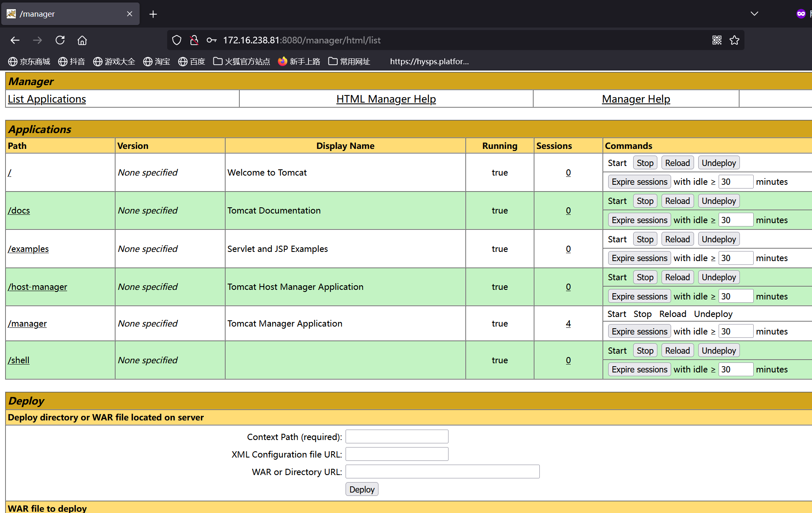
Task: Click the purple private browsing mask icon
Action: 801,14
